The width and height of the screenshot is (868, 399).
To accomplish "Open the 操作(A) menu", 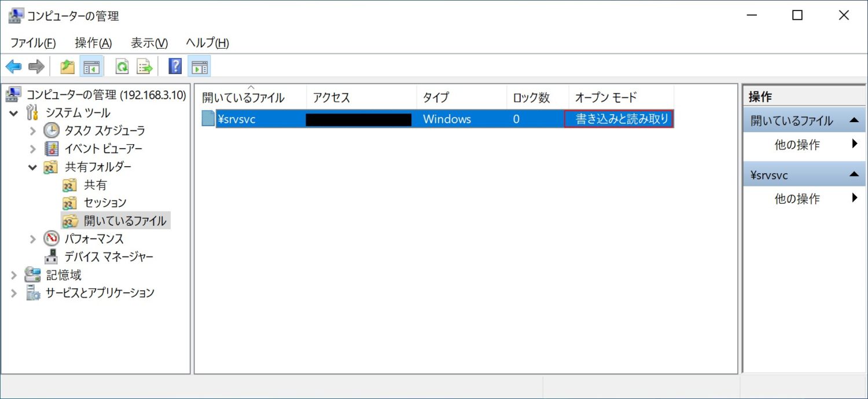I will pyautogui.click(x=93, y=43).
